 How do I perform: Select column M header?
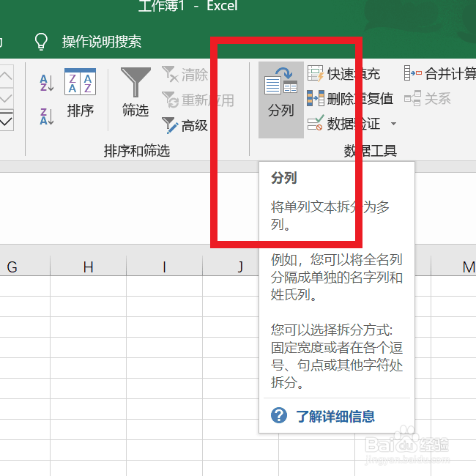click(x=453, y=267)
